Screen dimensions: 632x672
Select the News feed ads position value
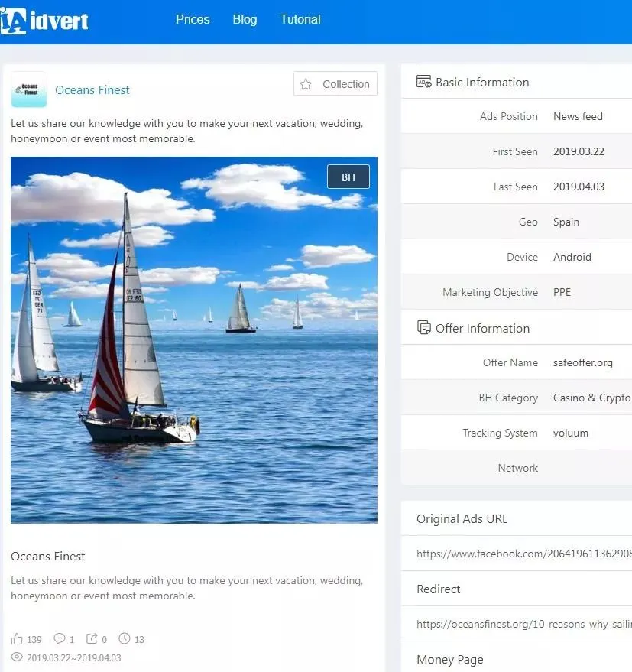point(578,116)
